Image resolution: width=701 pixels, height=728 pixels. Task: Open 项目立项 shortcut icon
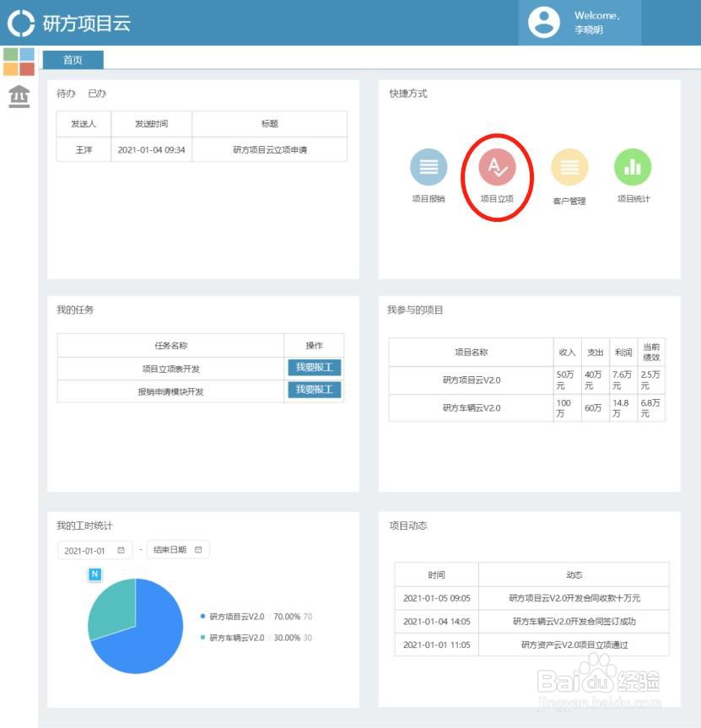[x=497, y=167]
